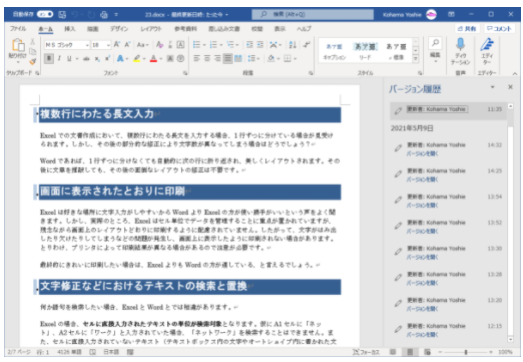This screenshot has width=523, height=362.
Task: Click the zoom slider in status bar
Action: [466, 352]
